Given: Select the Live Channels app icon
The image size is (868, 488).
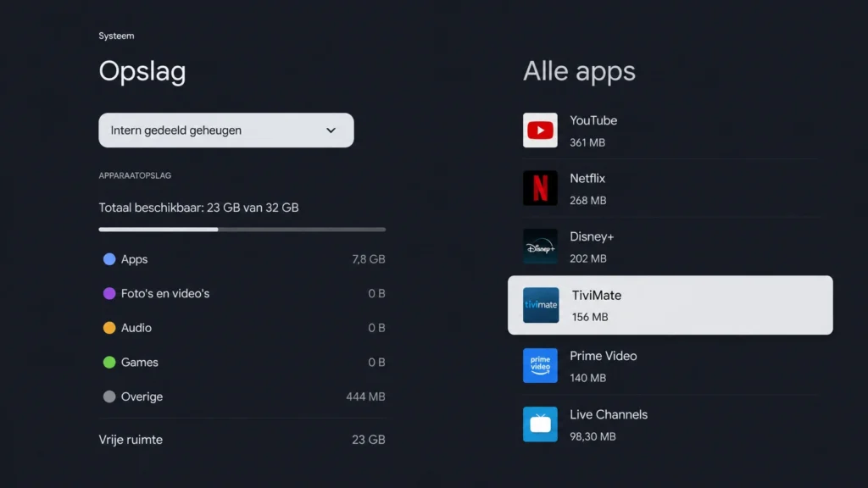Looking at the screenshot, I should tap(540, 424).
